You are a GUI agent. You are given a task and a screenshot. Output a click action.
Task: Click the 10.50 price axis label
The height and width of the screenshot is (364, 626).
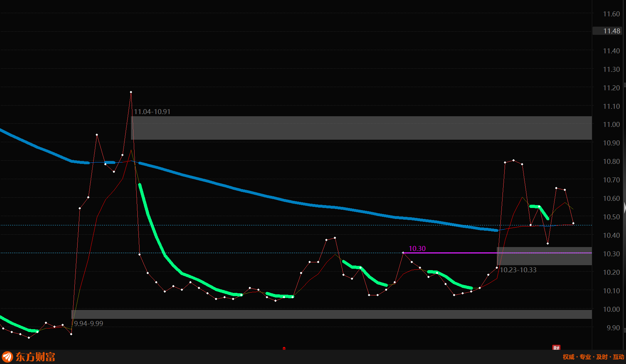(611, 217)
